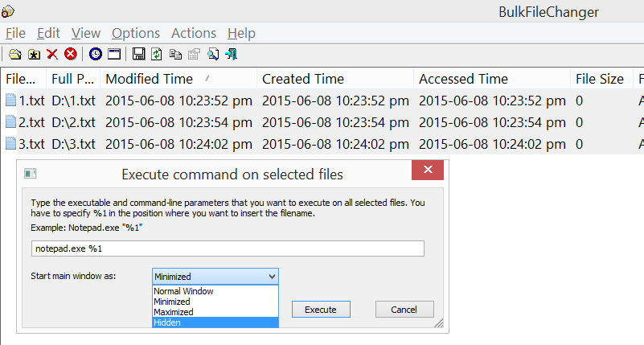Viewport: 644px width, 345px height.
Task: Click the copy documents toolbar icon
Action: coord(175,55)
